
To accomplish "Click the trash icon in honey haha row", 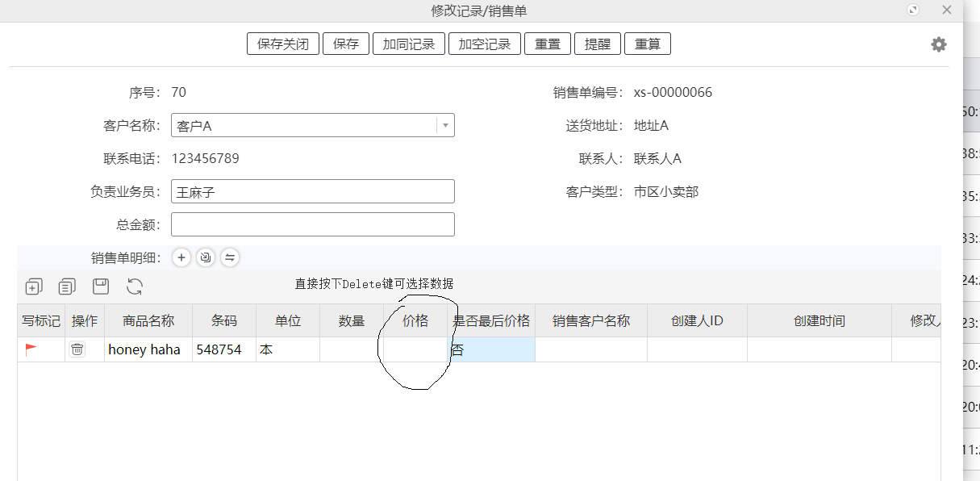I will (x=77, y=349).
